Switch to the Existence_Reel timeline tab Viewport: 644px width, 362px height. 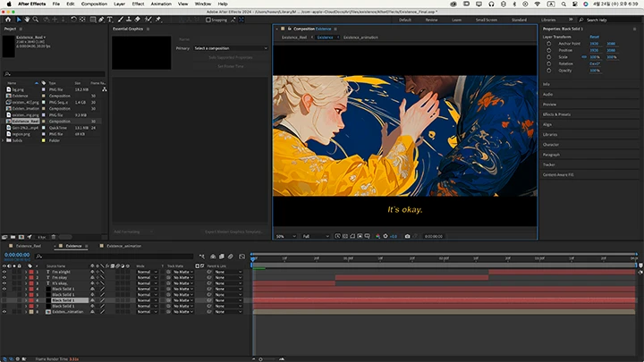29,246
